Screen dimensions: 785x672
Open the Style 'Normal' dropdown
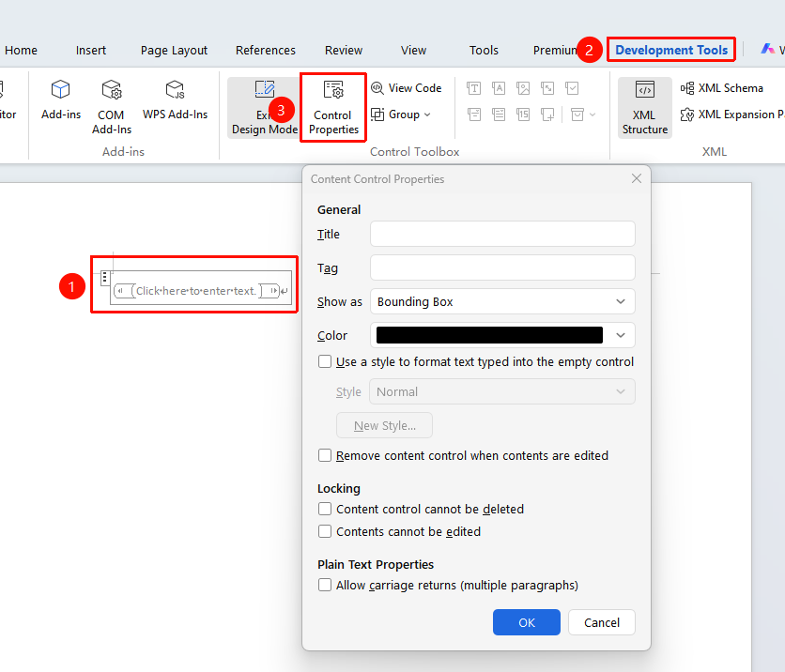pos(502,391)
